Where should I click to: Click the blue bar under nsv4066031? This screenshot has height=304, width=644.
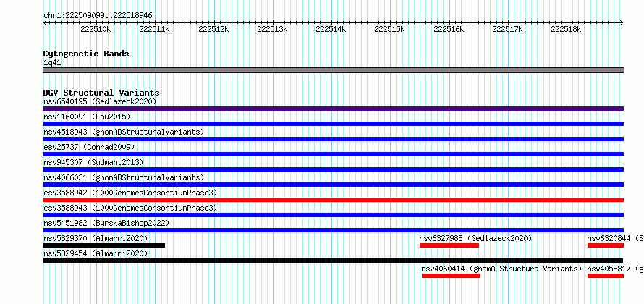pos(333,185)
